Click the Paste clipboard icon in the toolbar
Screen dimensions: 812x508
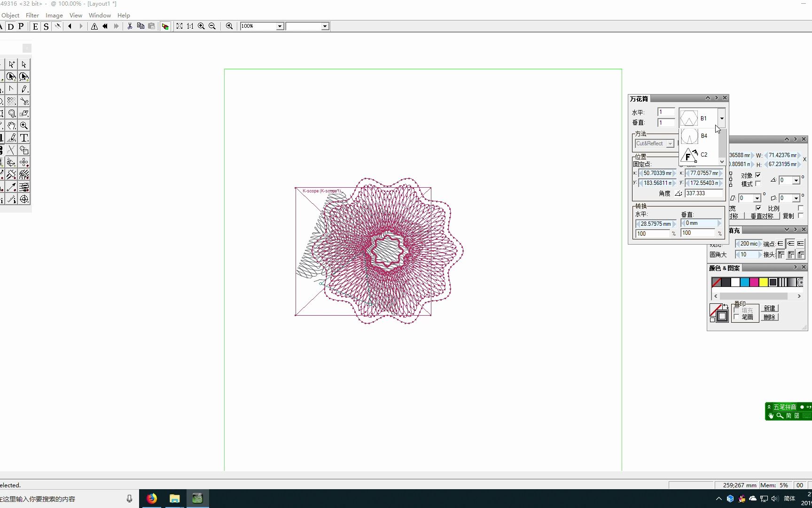coord(151,26)
